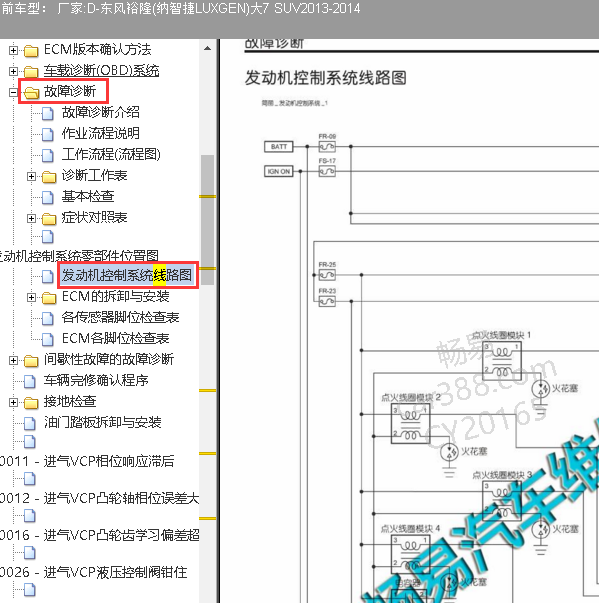Open the 0012 - 进气VCP凸轮轴相位误差大 entry
Viewport: 599px width, 603px height.
pyautogui.click(x=100, y=498)
